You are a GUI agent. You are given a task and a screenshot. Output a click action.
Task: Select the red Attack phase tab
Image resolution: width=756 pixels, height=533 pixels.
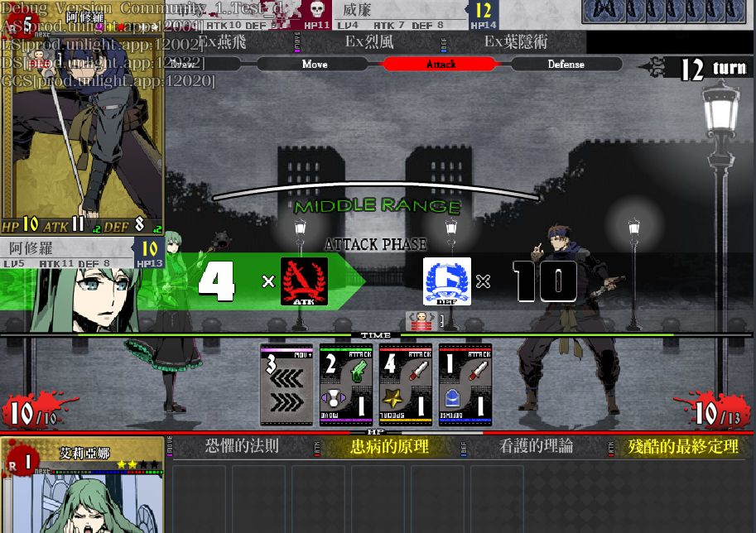441,64
